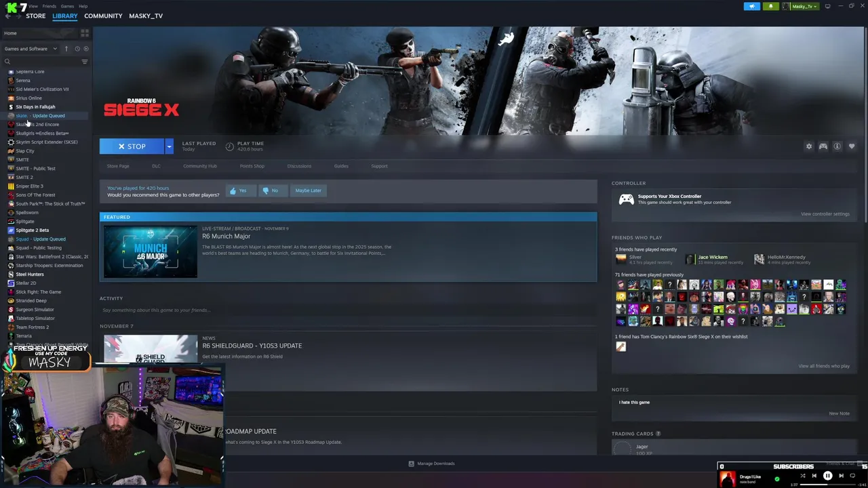This screenshot has height=488, width=868.
Task: Pause the Drugs I Like track
Action: 827,476
